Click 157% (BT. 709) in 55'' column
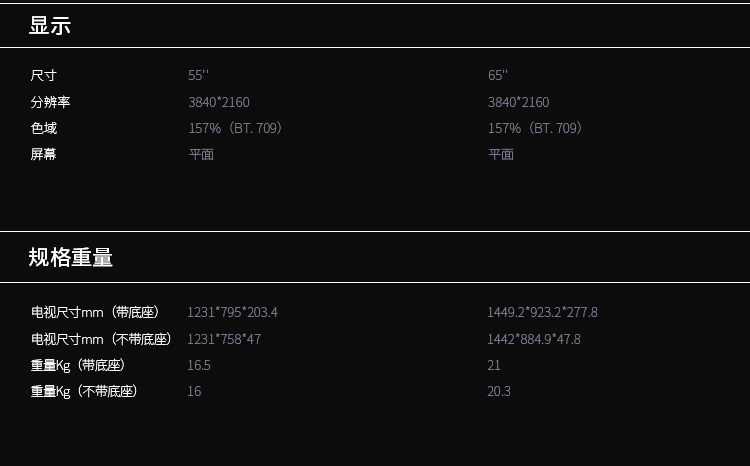Image resolution: width=750 pixels, height=466 pixels. click(x=236, y=128)
